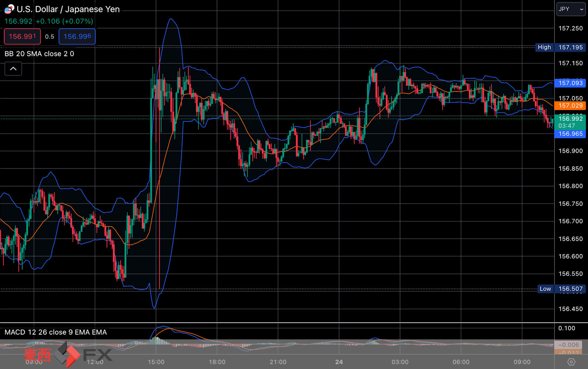Open chart settings gear icon in bottom-right corner
This screenshot has height=369, width=588.
pos(571,362)
